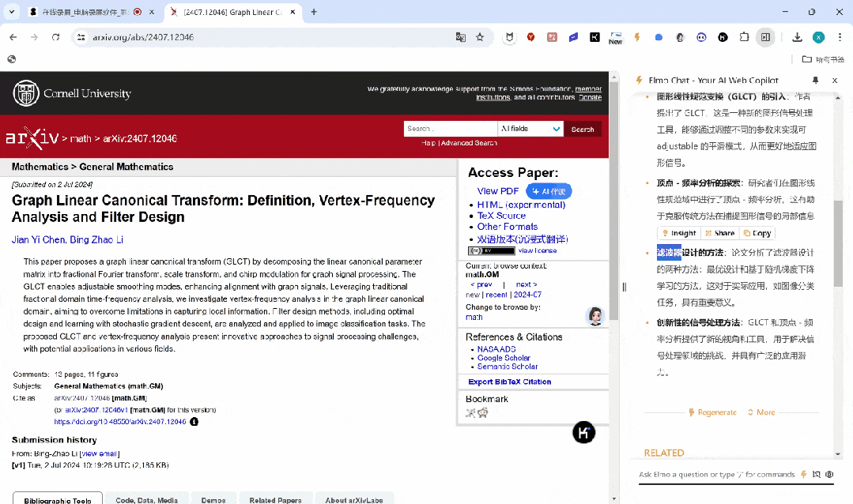Click Regenerate in Elmo Chat
The width and height of the screenshot is (853, 504).
pos(712,412)
